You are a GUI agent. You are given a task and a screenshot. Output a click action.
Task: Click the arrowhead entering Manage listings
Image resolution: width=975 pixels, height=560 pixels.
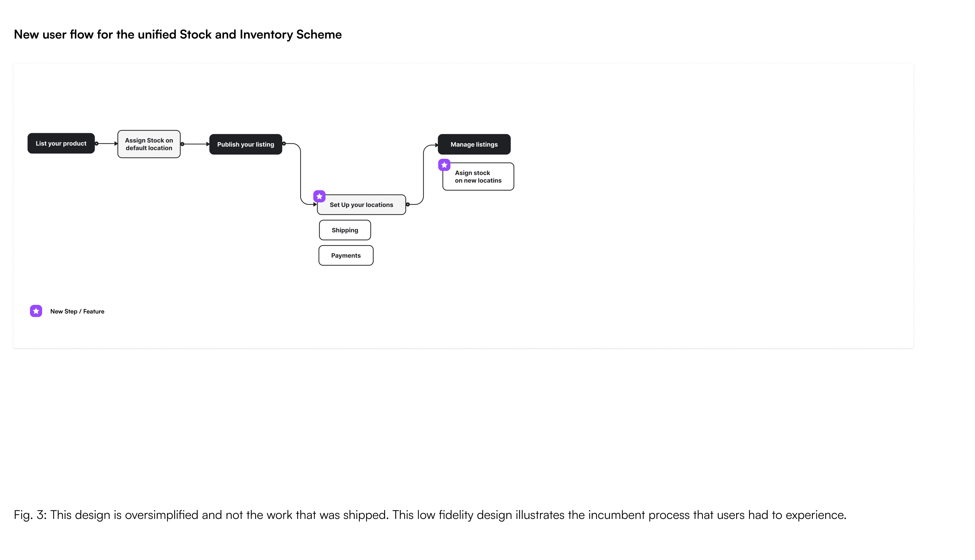coord(436,145)
